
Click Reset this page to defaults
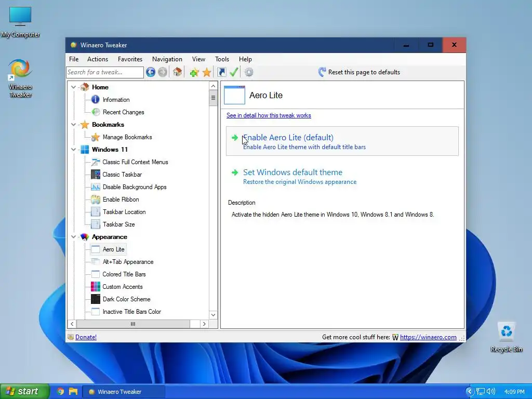click(359, 72)
